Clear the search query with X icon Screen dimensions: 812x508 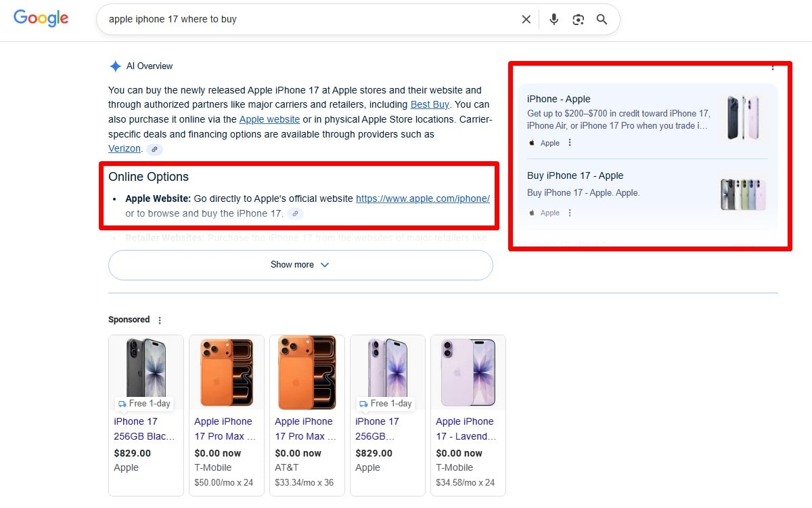coord(526,20)
